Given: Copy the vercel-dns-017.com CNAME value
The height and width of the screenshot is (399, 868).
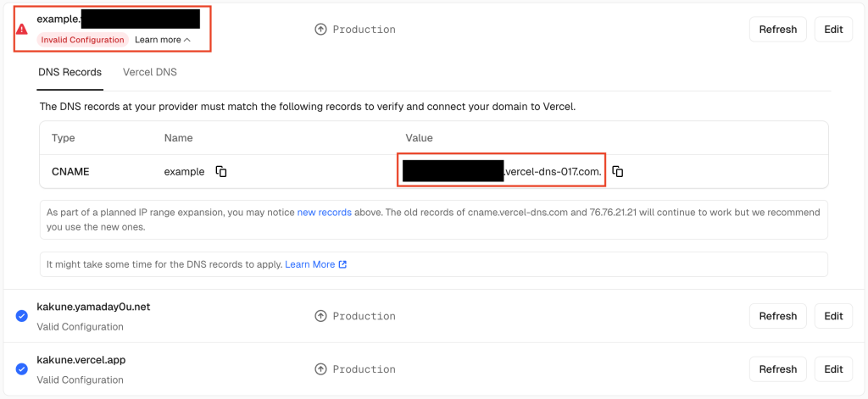Looking at the screenshot, I should point(618,172).
